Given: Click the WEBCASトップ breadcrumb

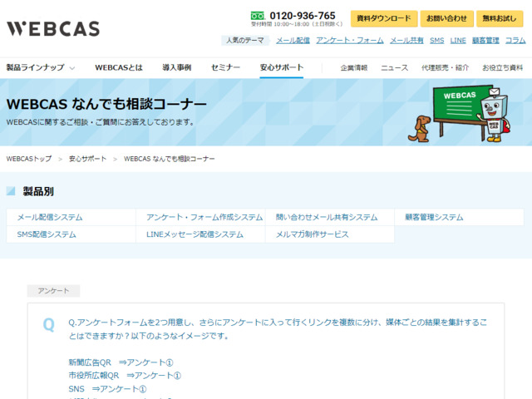Looking at the screenshot, I should click(29, 159).
